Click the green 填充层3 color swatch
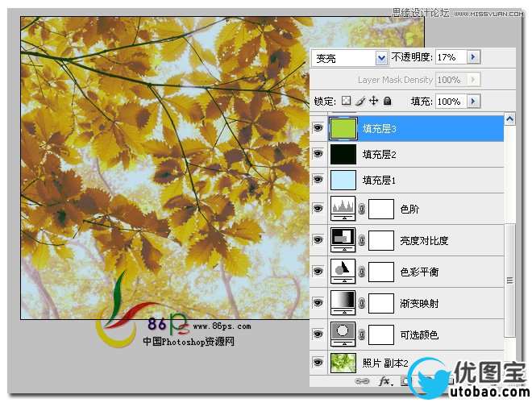Image resolution: width=532 pixels, height=403 pixels. pos(343,128)
